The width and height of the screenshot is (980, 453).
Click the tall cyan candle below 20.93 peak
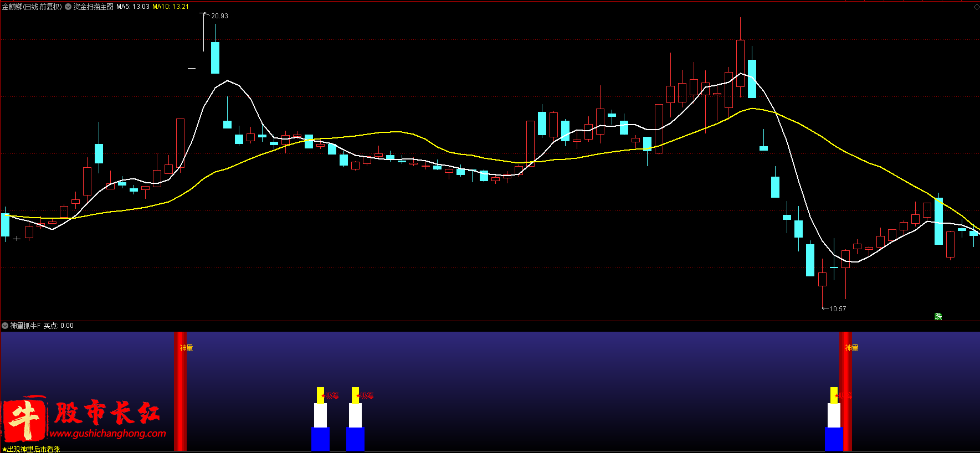[x=216, y=58]
